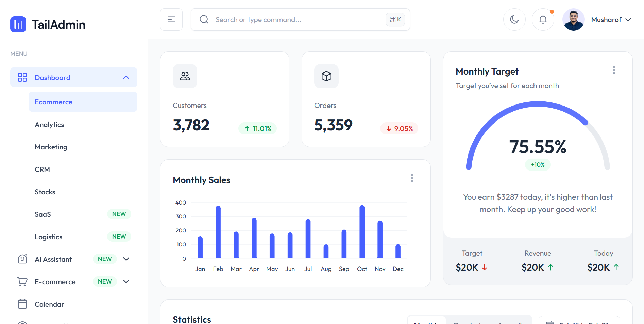This screenshot has width=644, height=324.
Task: Open the sidebar collapse hamburger icon
Action: [171, 19]
